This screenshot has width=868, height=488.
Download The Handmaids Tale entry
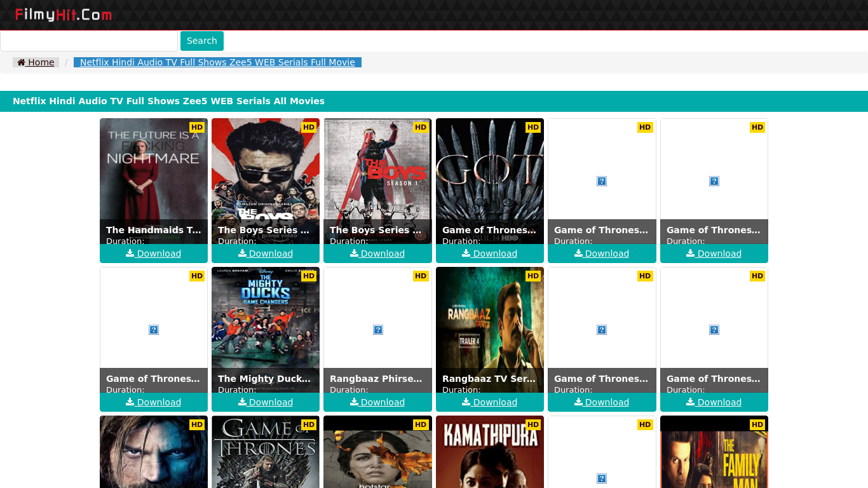tap(154, 254)
